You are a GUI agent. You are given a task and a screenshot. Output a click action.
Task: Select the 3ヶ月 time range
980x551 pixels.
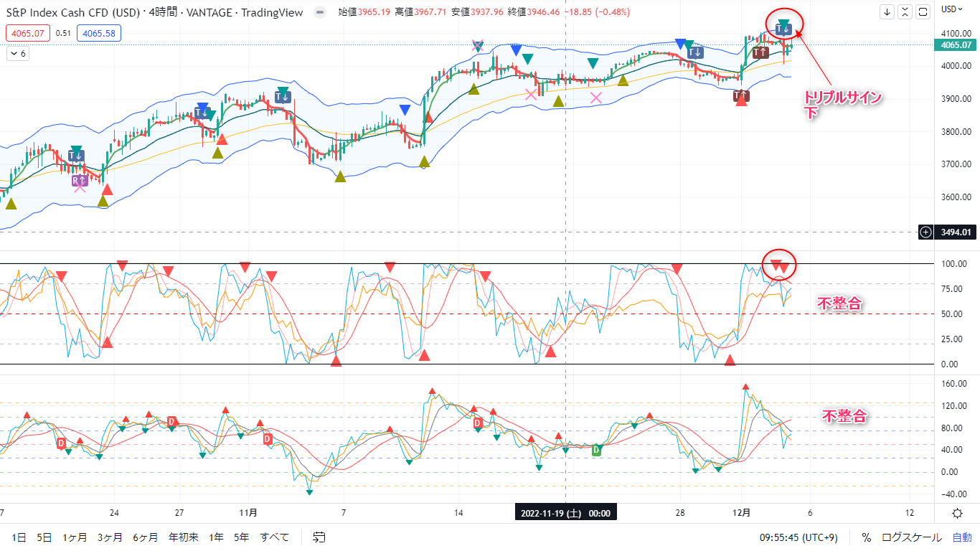pos(110,537)
